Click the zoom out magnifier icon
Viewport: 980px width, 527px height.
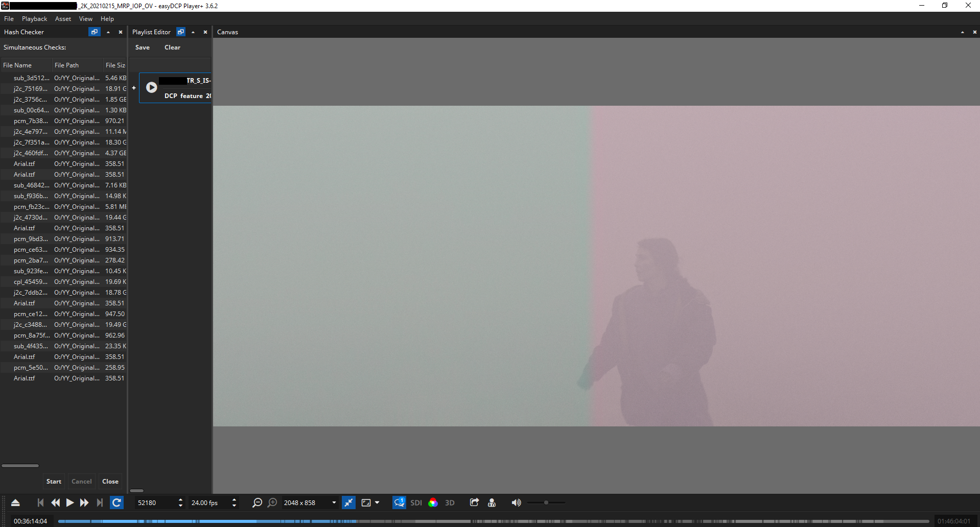pyautogui.click(x=257, y=503)
